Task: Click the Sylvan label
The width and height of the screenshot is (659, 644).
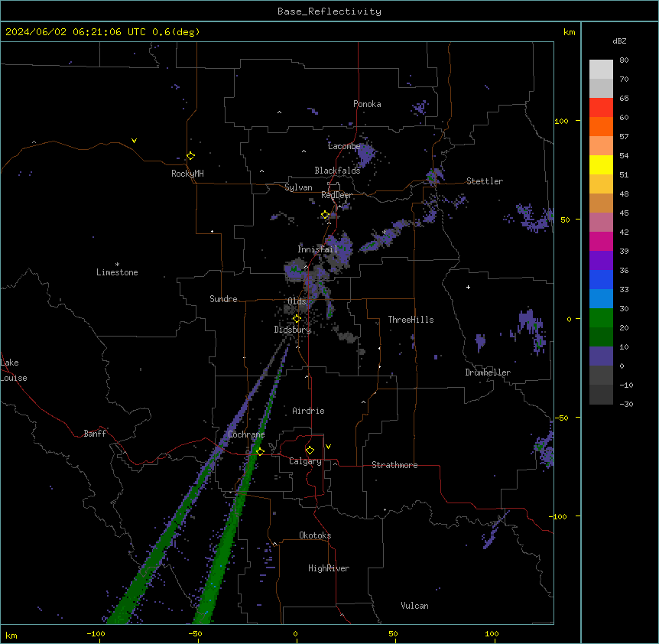Action: tap(298, 187)
